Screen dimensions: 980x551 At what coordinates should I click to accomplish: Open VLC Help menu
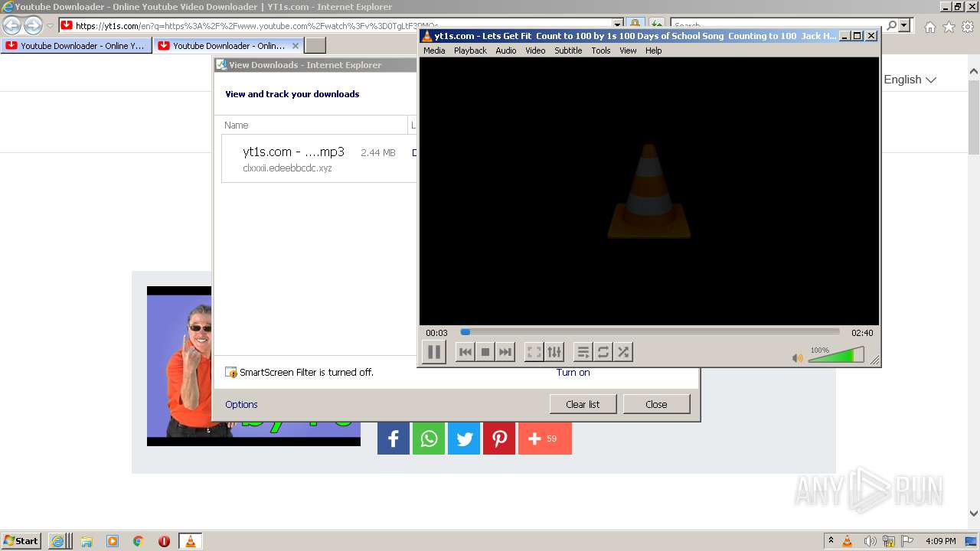click(x=653, y=51)
